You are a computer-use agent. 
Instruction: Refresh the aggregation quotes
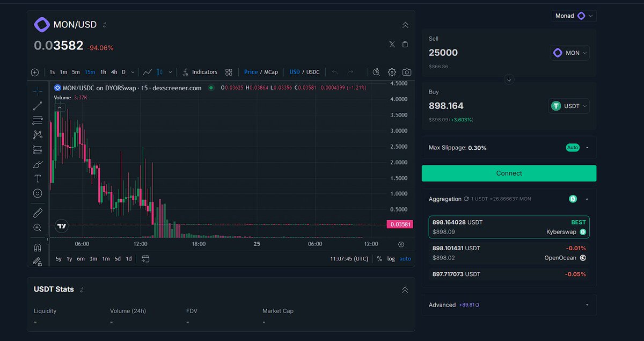(x=466, y=199)
